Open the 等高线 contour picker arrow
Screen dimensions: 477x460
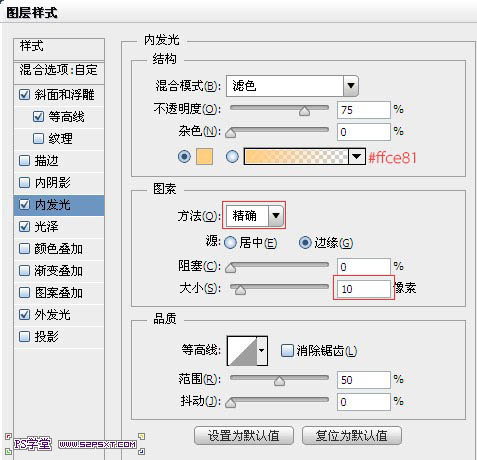click(x=262, y=351)
